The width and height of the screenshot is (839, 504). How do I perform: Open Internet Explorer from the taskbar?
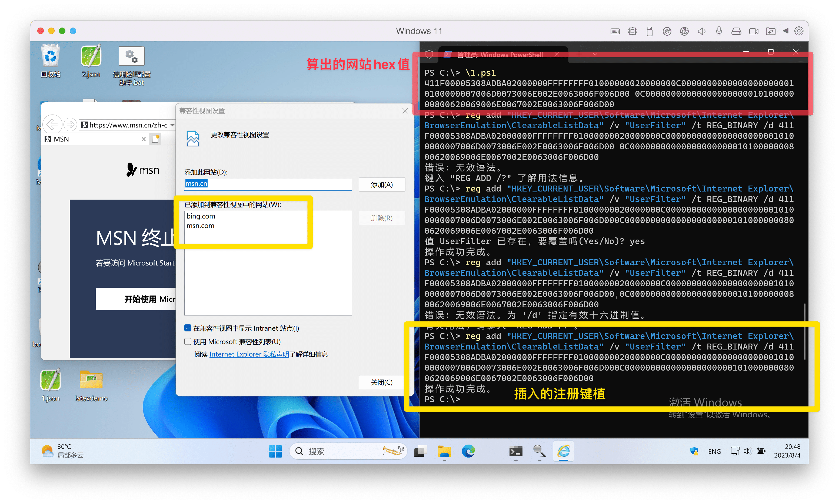[563, 451]
